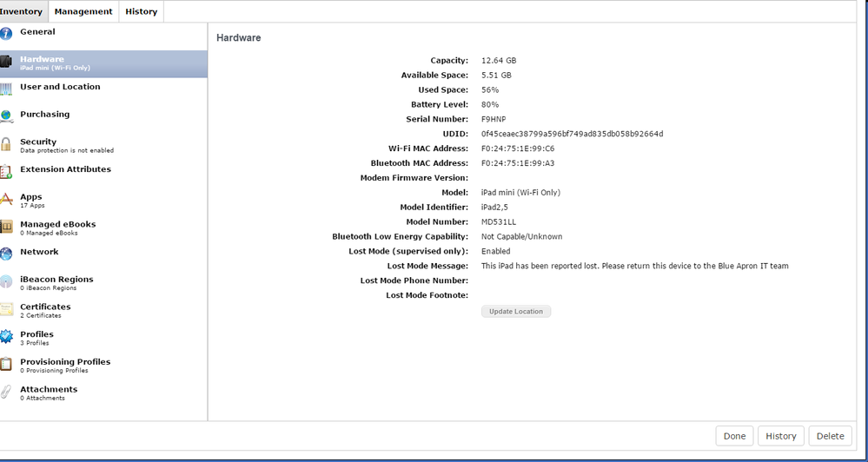Click the Hardware section heading
This screenshot has width=868, height=462.
tap(239, 38)
